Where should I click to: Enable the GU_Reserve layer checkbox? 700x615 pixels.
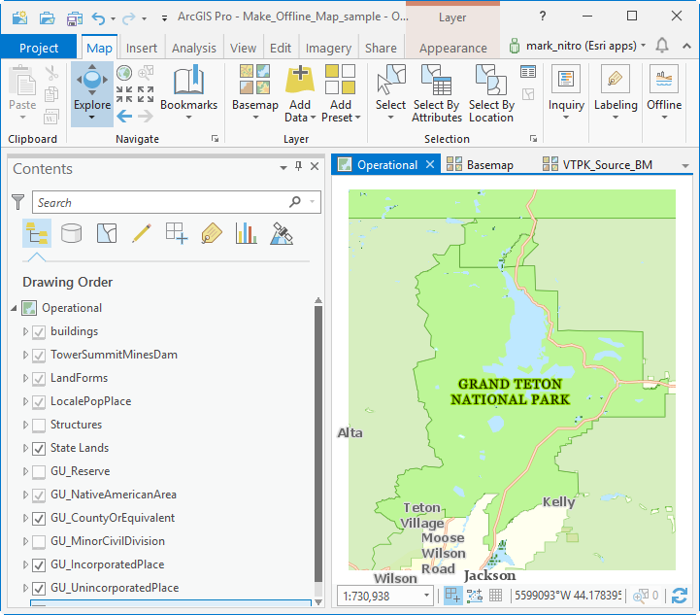[39, 471]
